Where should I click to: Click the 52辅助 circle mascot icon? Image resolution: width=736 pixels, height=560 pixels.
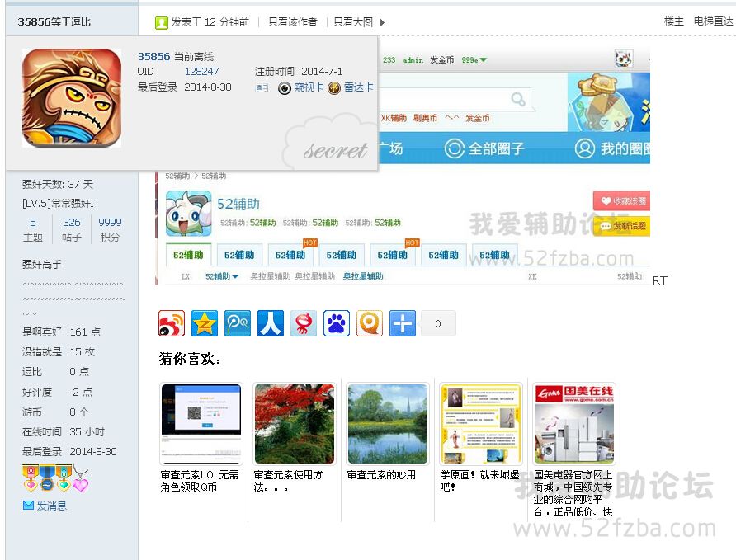[189, 214]
